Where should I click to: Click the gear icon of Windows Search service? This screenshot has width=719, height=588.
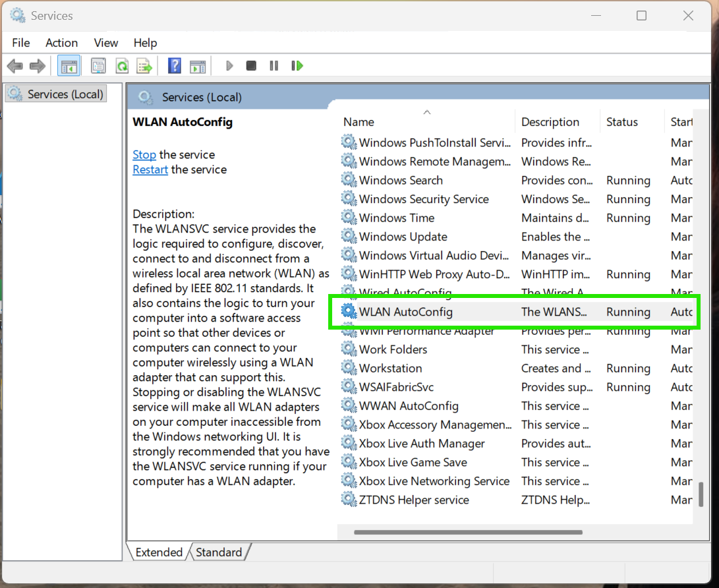pos(349,180)
